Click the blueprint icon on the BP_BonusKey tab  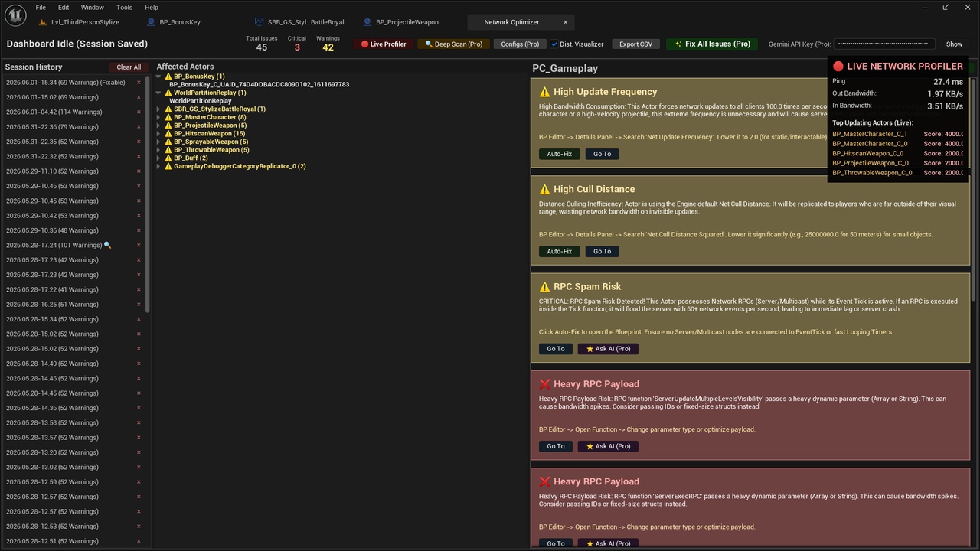[x=151, y=22]
